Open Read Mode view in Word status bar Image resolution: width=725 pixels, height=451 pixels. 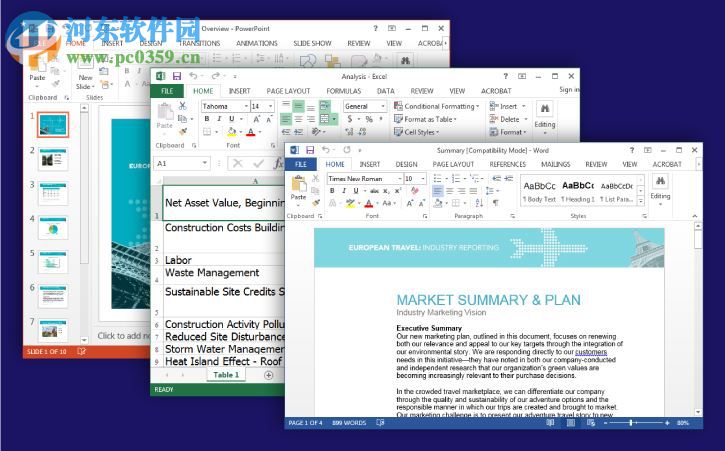click(550, 423)
